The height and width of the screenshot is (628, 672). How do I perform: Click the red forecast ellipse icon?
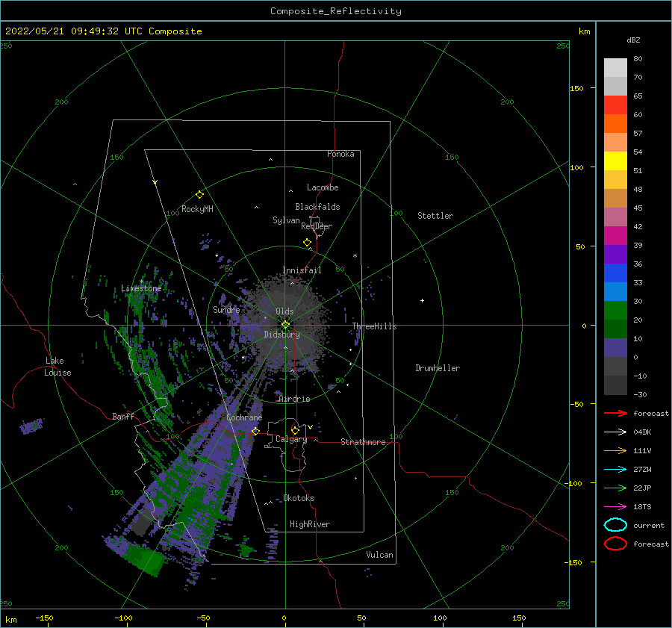(615, 544)
